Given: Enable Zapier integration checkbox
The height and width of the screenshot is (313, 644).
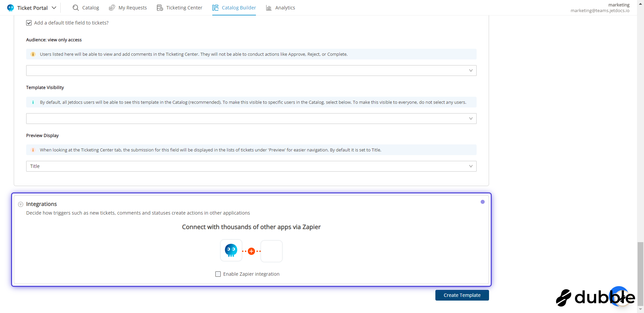Looking at the screenshot, I should (218, 274).
